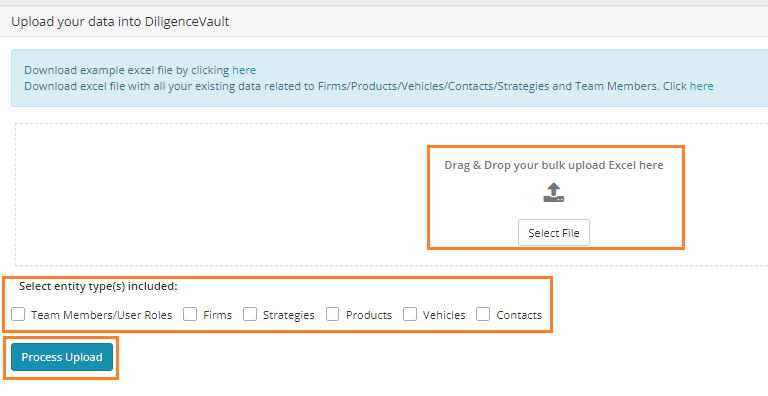Image resolution: width=768 pixels, height=396 pixels.
Task: Toggle the Vehicles checkbox
Action: [410, 314]
